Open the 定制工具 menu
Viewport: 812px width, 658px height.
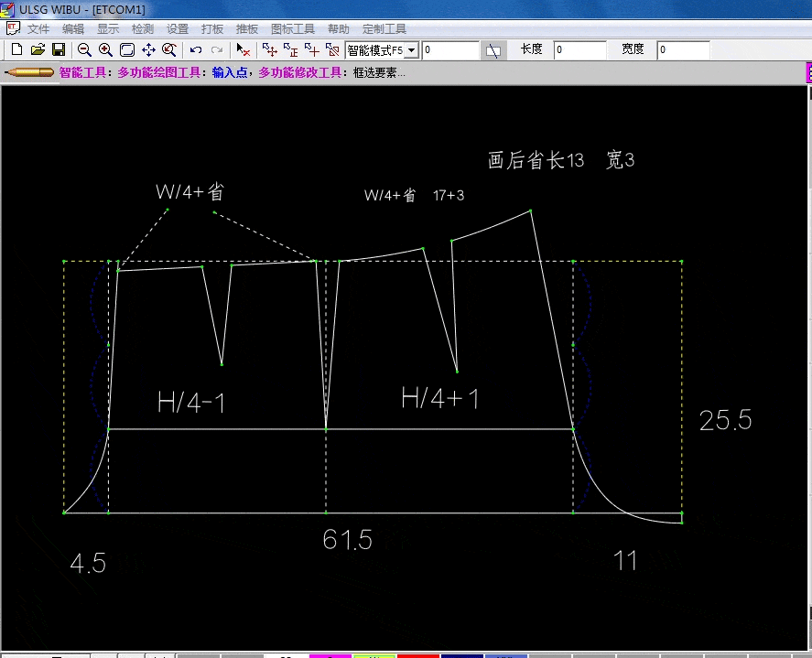click(x=384, y=29)
